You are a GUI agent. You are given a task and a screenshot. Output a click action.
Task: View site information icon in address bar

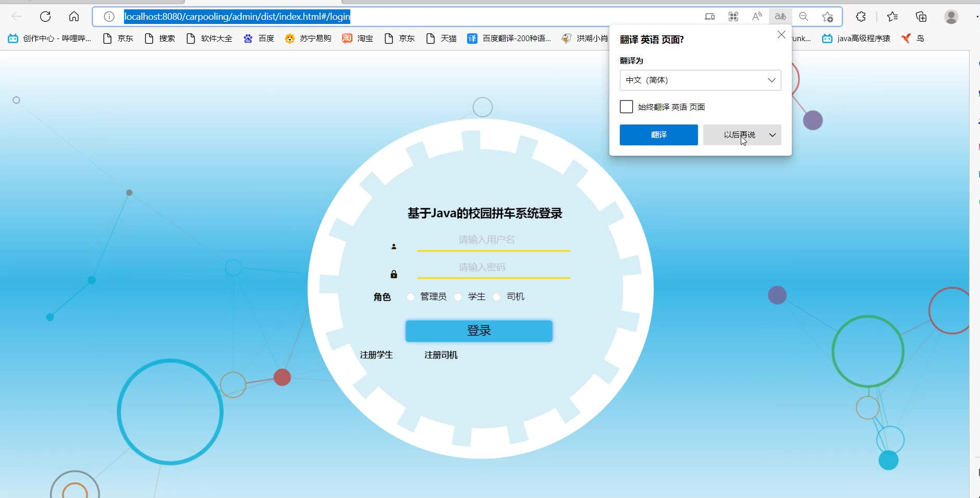(x=109, y=17)
